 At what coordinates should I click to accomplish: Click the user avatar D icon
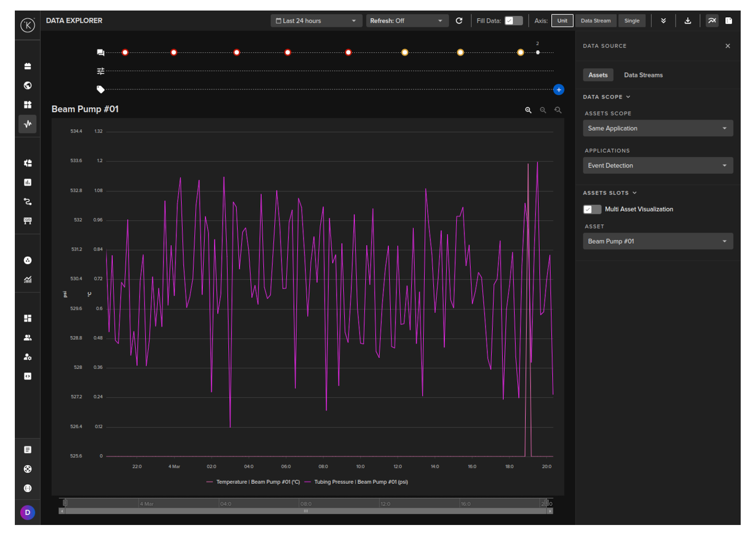click(28, 513)
